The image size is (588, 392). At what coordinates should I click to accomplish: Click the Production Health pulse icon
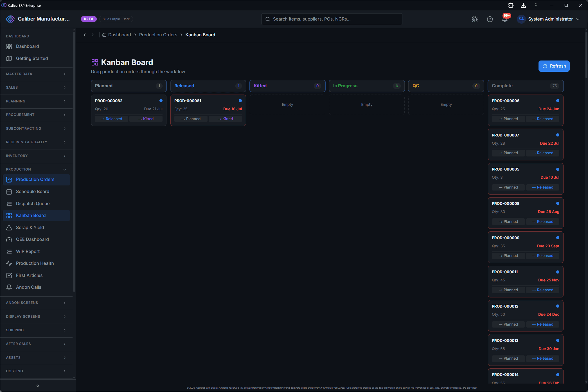coord(9,263)
